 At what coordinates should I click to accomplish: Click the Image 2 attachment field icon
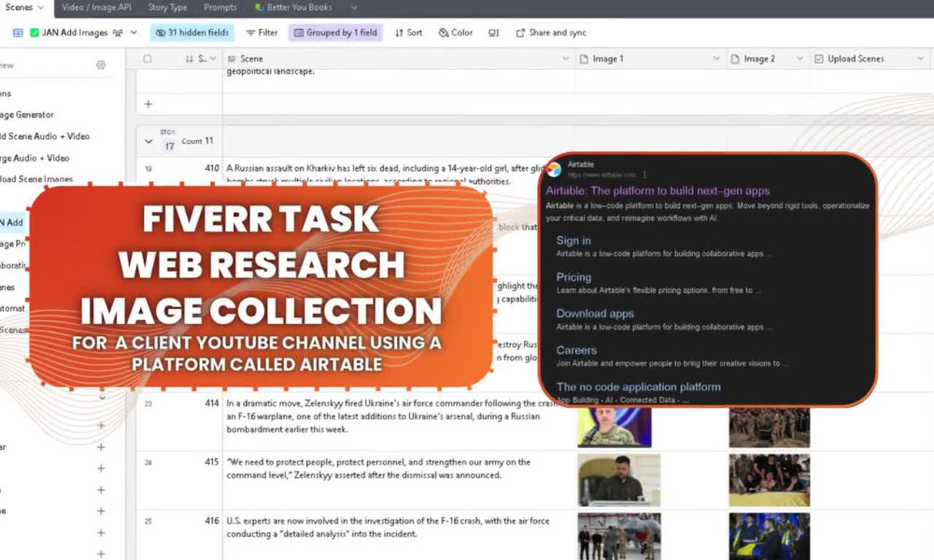pyautogui.click(x=735, y=59)
